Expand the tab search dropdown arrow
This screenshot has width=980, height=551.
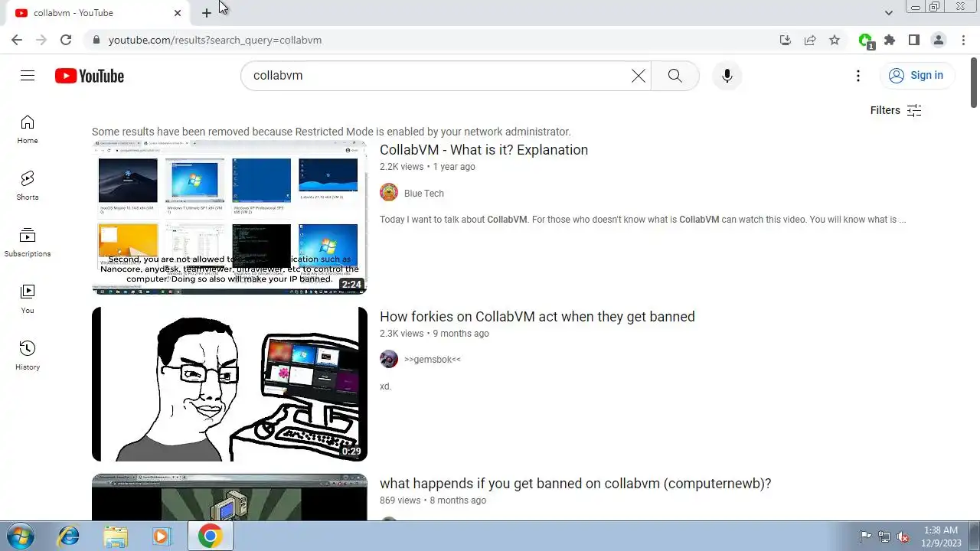[888, 13]
